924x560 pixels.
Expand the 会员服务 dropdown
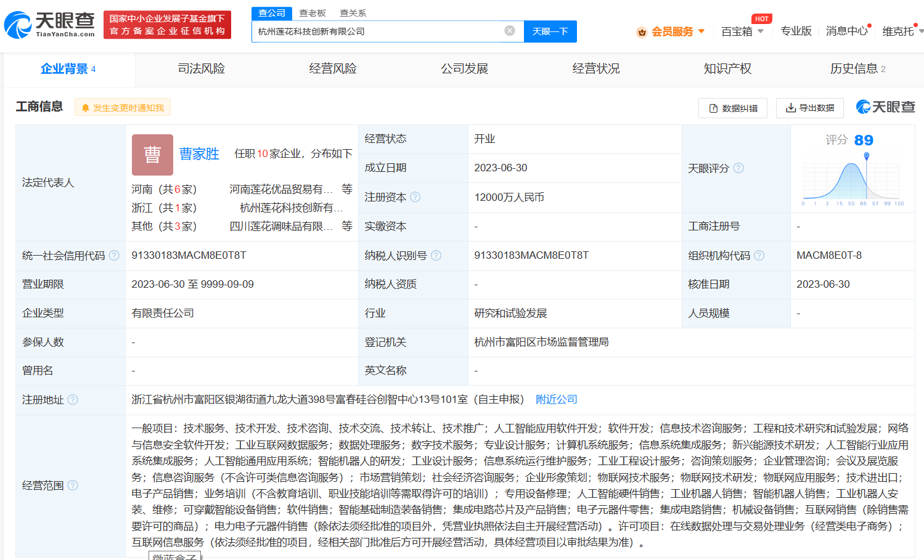[x=673, y=31]
